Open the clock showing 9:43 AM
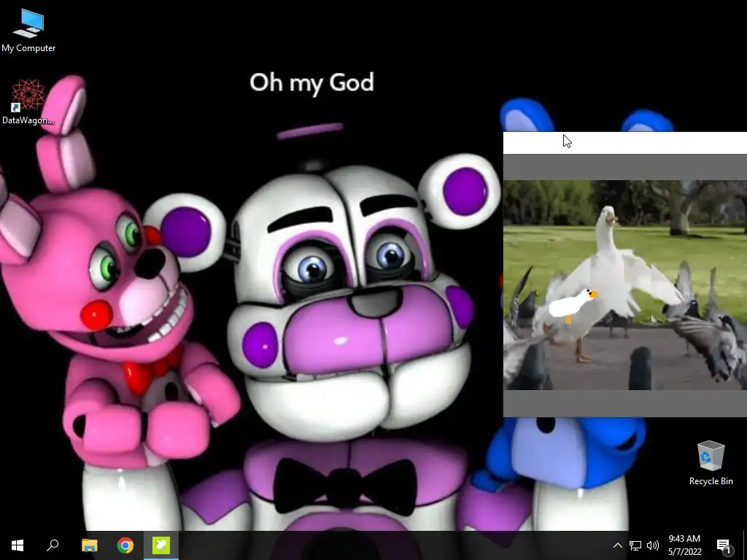The width and height of the screenshot is (747, 560). tap(684, 545)
